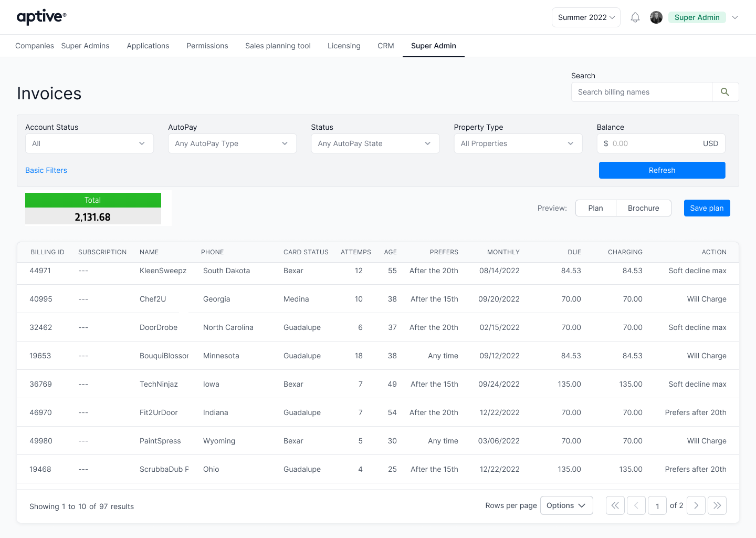
Task: Click billing ID 44971
Action: click(40, 271)
